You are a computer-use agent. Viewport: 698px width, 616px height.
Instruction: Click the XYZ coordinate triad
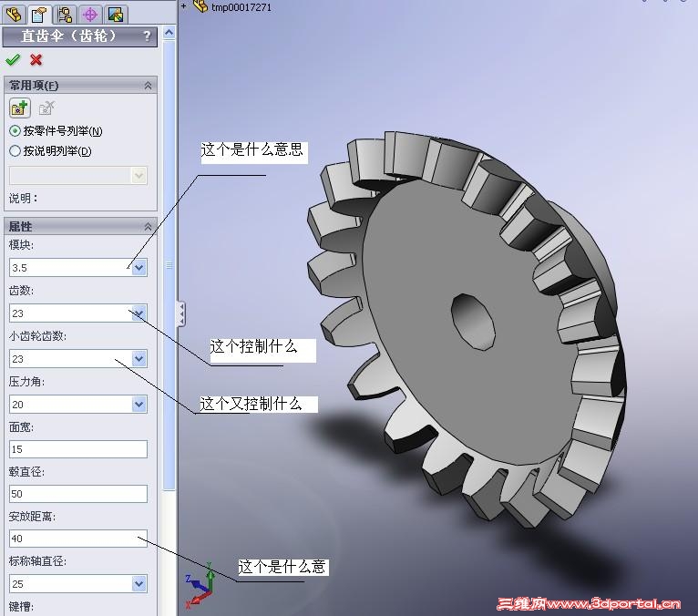[200, 586]
